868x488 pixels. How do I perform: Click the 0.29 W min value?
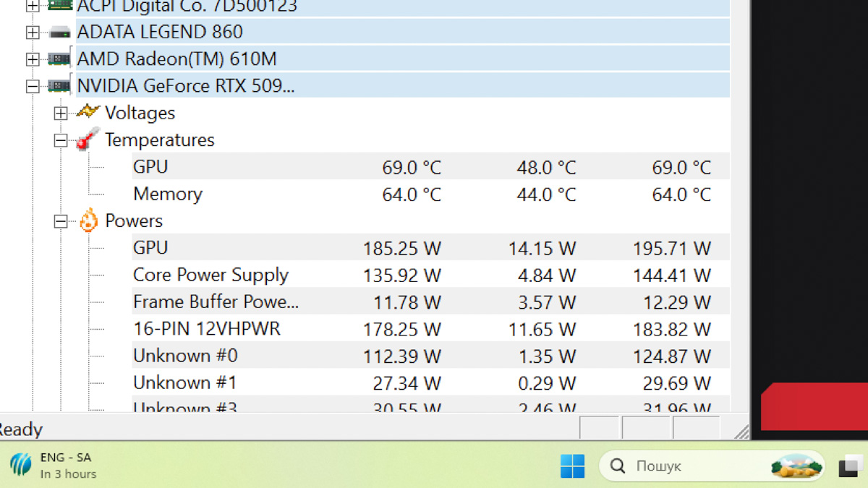point(547,383)
